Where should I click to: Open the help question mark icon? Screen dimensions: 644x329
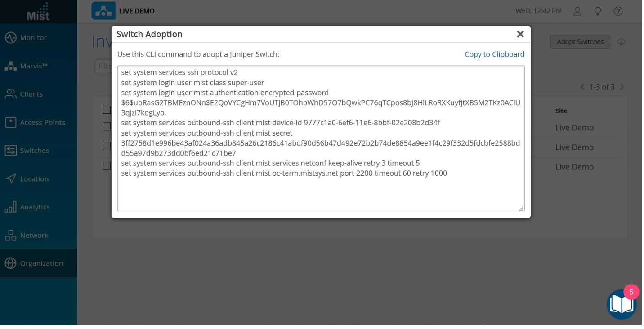coord(618,11)
